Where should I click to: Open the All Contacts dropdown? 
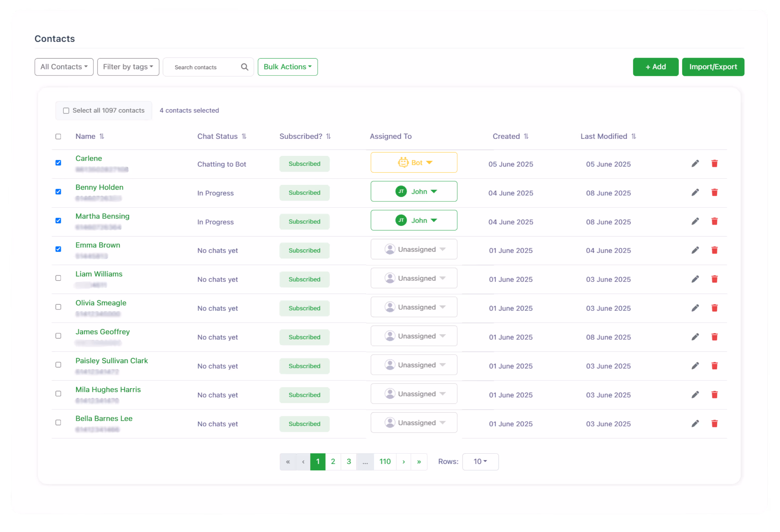[64, 67]
